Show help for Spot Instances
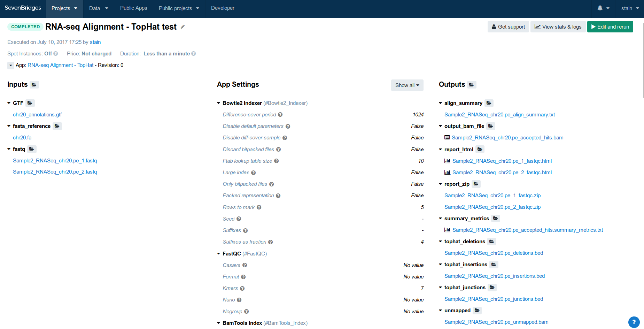Image resolution: width=644 pixels, height=329 pixels. click(56, 54)
